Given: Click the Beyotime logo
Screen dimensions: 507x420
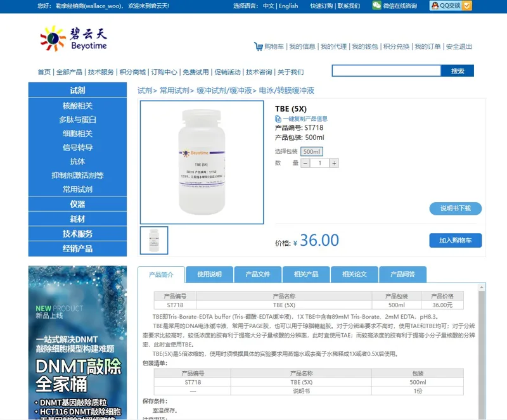Looking at the screenshot, I should (74, 39).
